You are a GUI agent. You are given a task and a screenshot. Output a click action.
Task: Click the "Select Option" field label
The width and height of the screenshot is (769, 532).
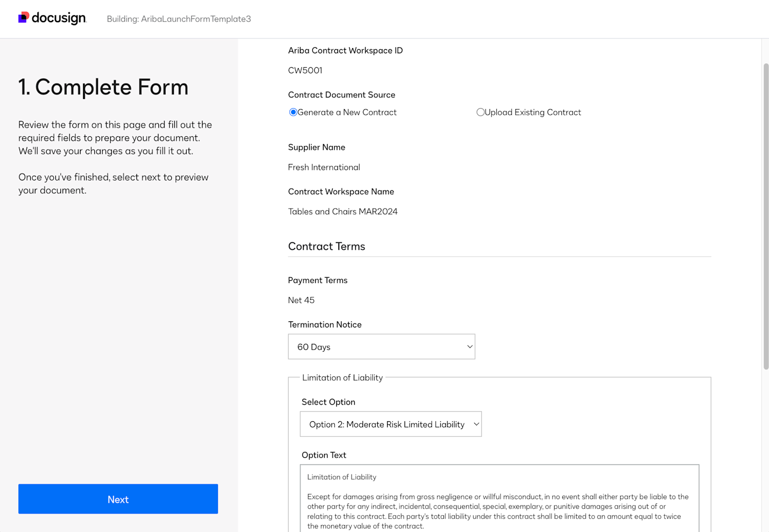329,402
